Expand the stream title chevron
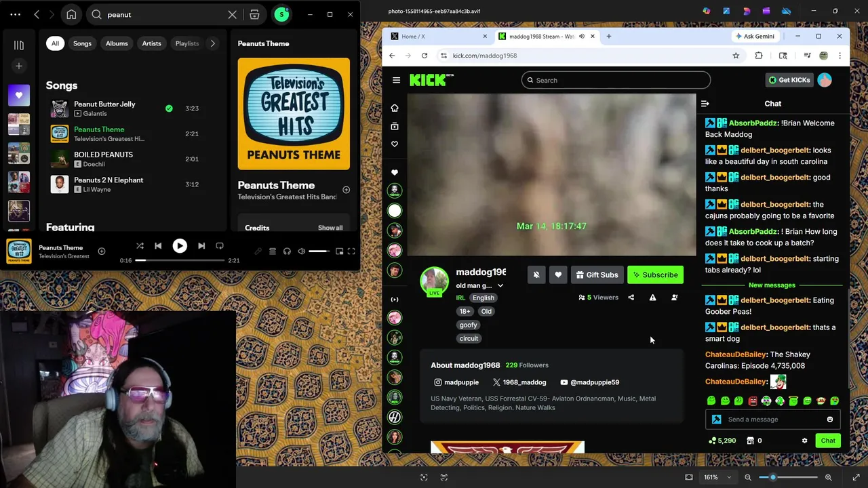The height and width of the screenshot is (488, 868). pos(500,286)
